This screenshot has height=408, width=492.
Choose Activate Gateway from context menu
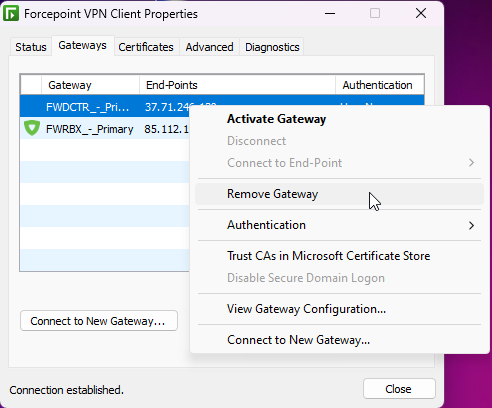pyautogui.click(x=276, y=119)
